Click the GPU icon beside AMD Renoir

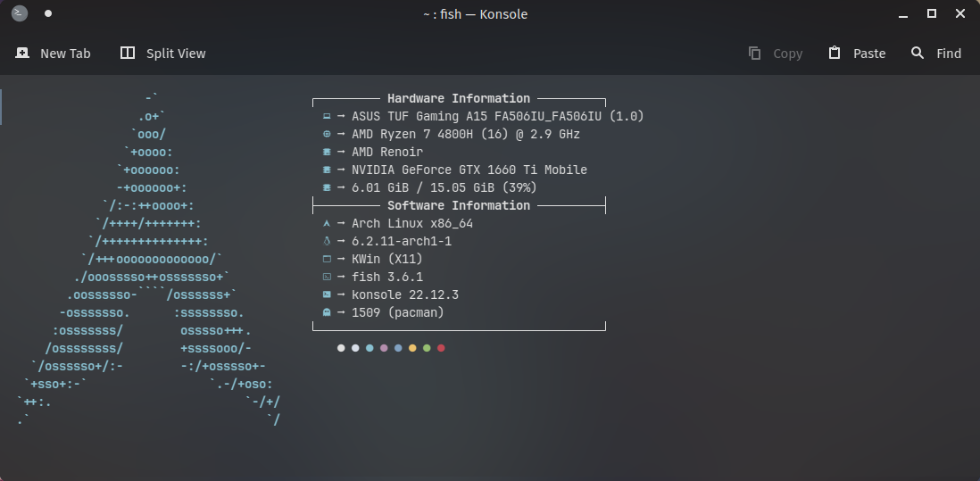pyautogui.click(x=327, y=152)
